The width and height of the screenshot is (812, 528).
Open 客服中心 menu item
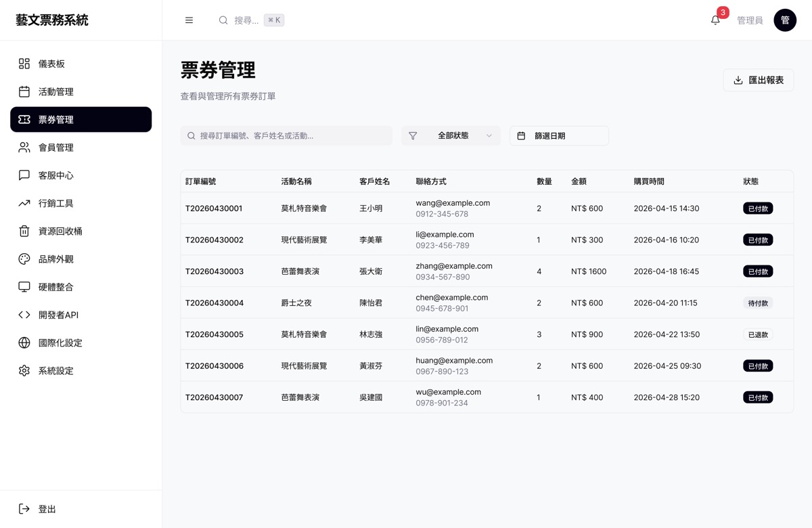81,175
